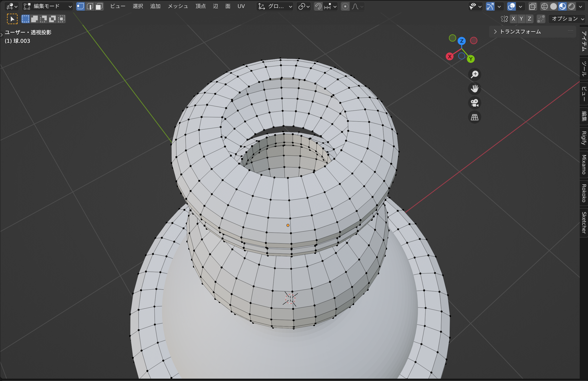This screenshot has width=588, height=381.
Task: Switch perspective/orthographic grid icon
Action: pyautogui.click(x=475, y=117)
